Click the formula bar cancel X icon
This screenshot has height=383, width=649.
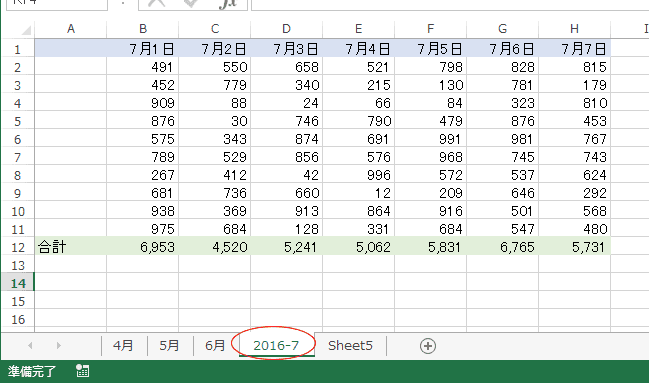coord(156,3)
